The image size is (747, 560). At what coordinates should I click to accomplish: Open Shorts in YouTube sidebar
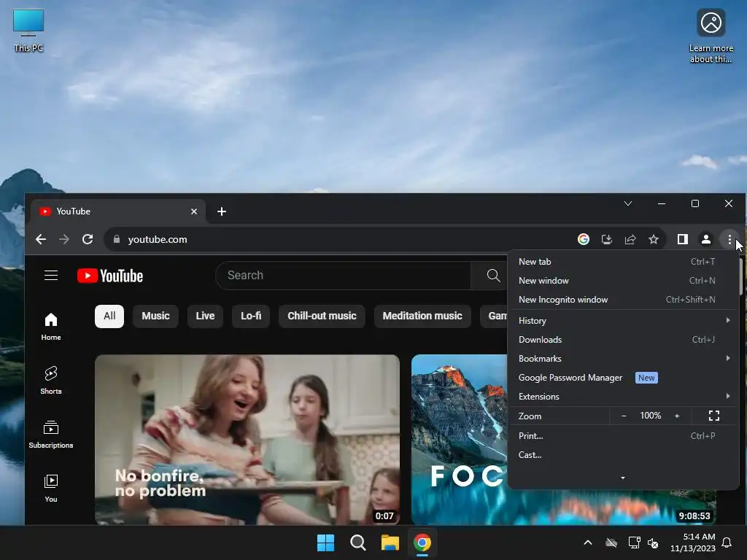[51, 381]
